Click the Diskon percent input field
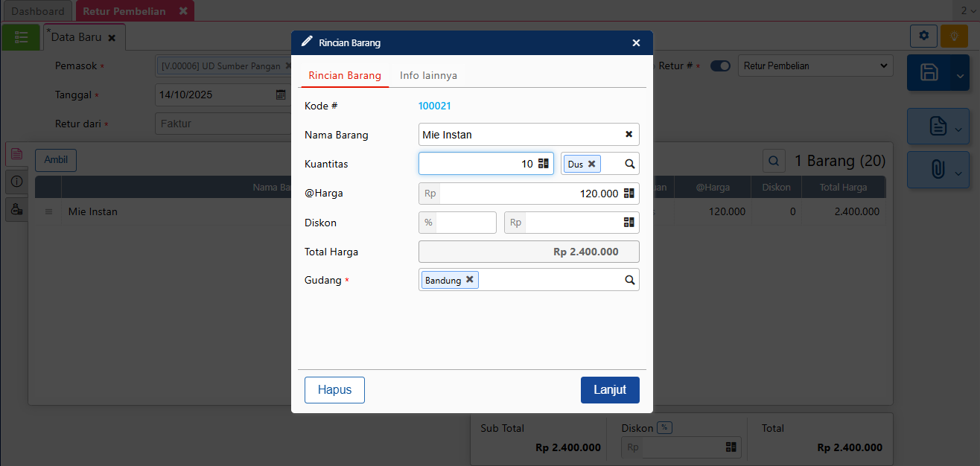The image size is (980, 466). [465, 223]
